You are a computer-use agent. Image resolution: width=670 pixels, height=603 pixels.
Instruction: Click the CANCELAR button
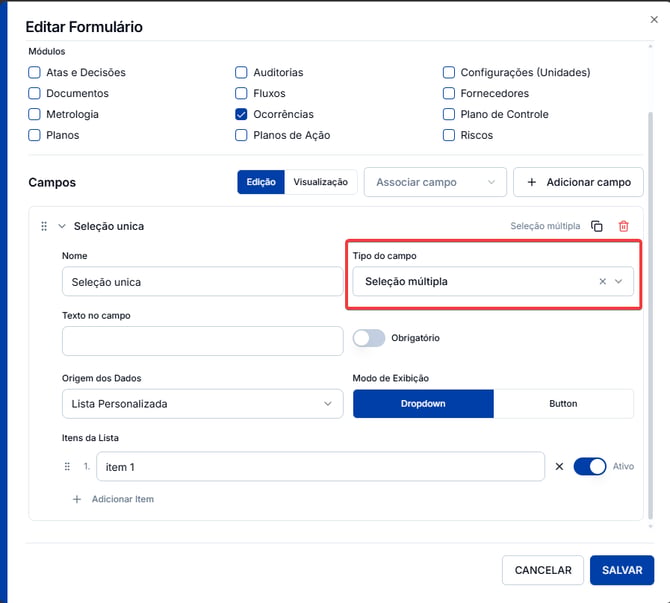[x=543, y=570]
